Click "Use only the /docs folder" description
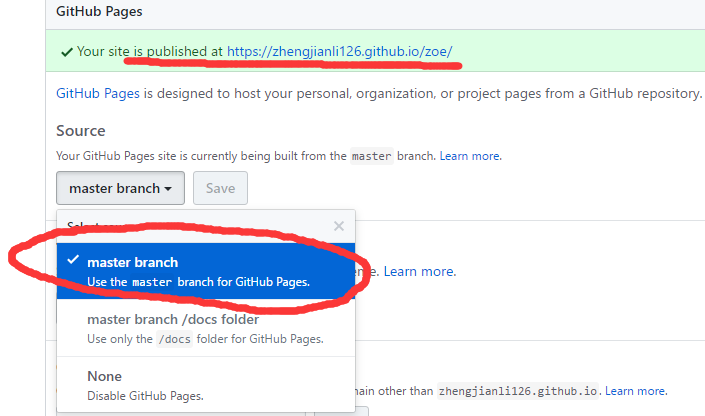The image size is (705, 416). click(x=205, y=339)
